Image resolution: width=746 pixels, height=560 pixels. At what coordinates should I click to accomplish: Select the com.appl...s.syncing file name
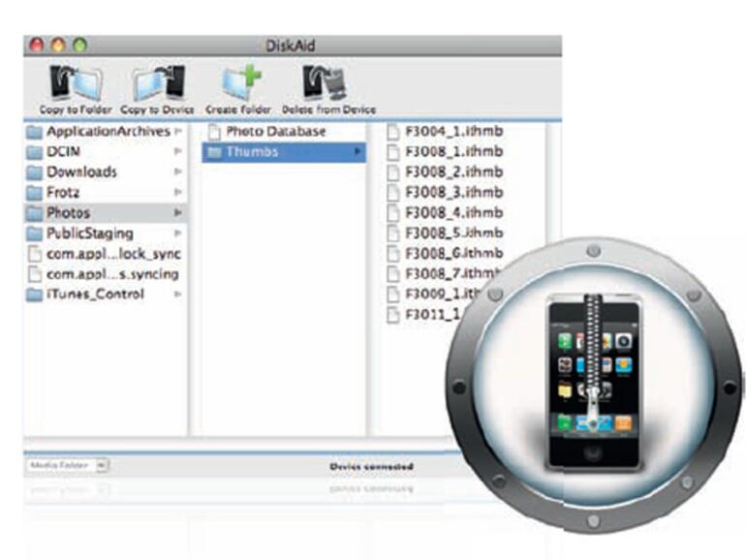point(112,274)
